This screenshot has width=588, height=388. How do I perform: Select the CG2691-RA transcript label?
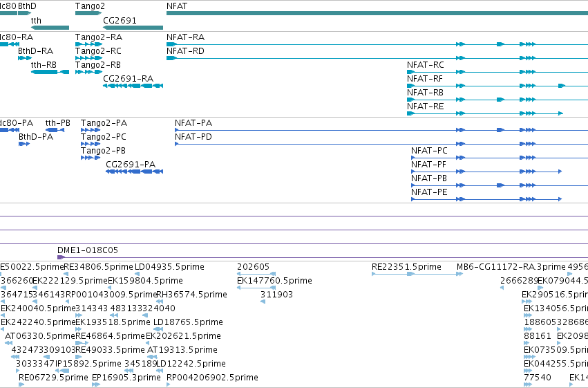pyautogui.click(x=129, y=79)
